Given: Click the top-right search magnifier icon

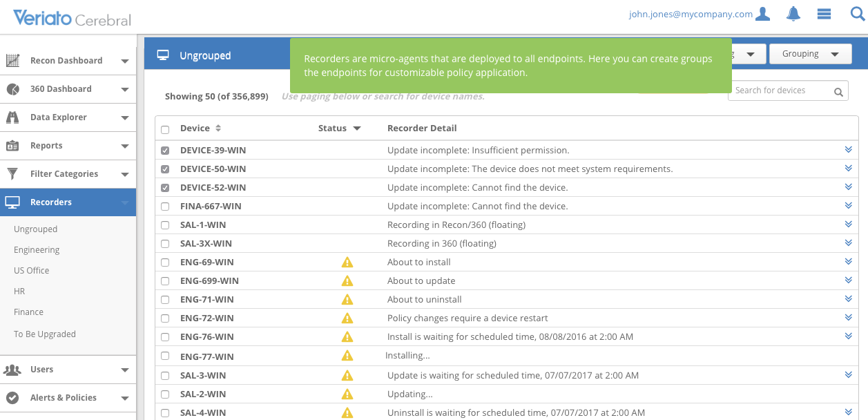Looking at the screenshot, I should (x=857, y=14).
